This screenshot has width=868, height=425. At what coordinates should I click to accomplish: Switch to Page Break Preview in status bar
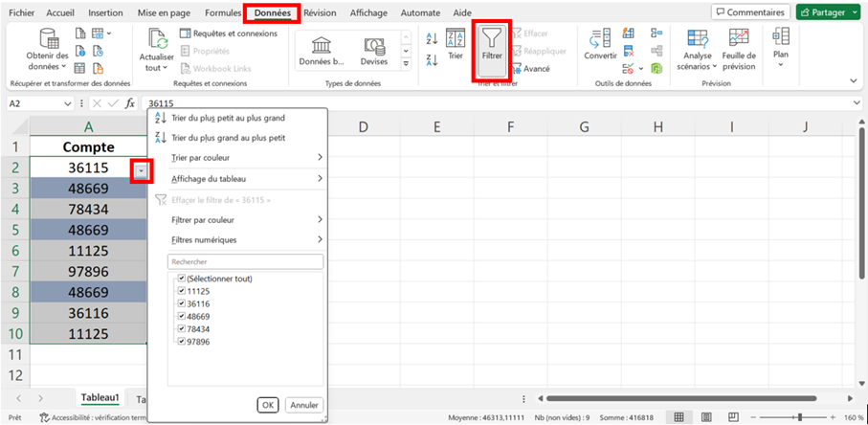point(733,416)
